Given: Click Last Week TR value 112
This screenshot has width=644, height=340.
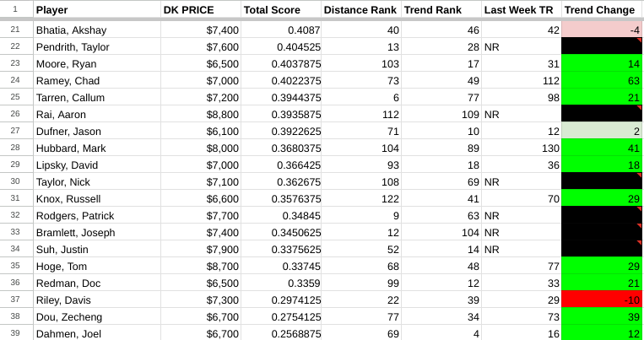Looking at the screenshot, I should [x=522, y=80].
